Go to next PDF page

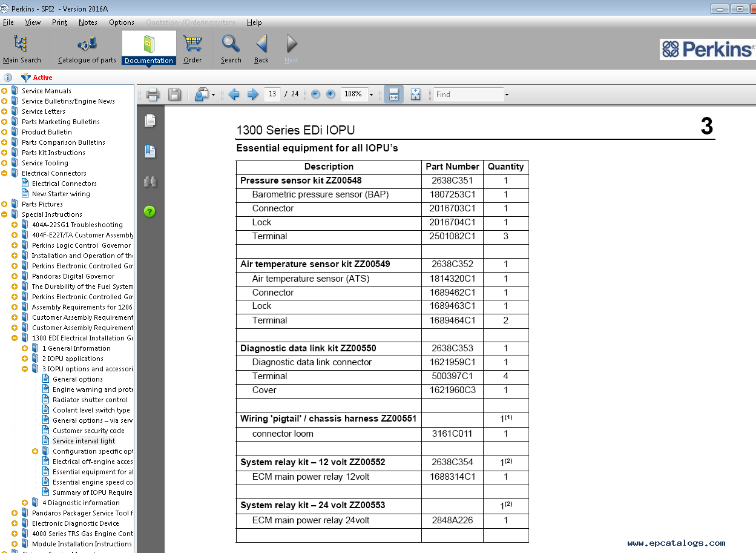coord(253,94)
